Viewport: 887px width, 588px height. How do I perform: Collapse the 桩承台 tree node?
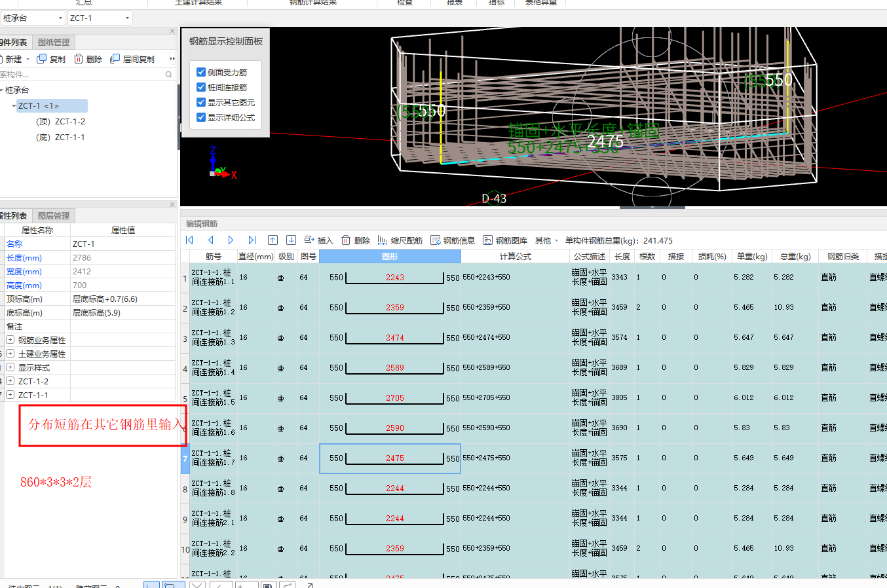pyautogui.click(x=2, y=90)
